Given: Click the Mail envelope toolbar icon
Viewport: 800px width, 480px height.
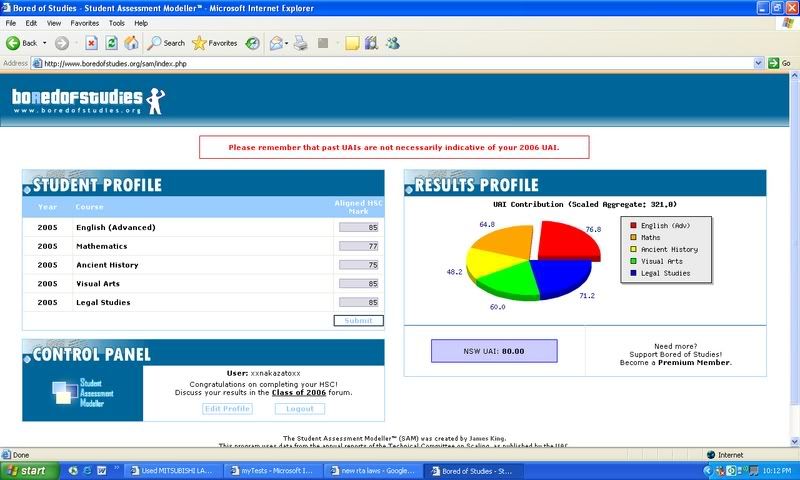Looking at the screenshot, I should point(276,43).
